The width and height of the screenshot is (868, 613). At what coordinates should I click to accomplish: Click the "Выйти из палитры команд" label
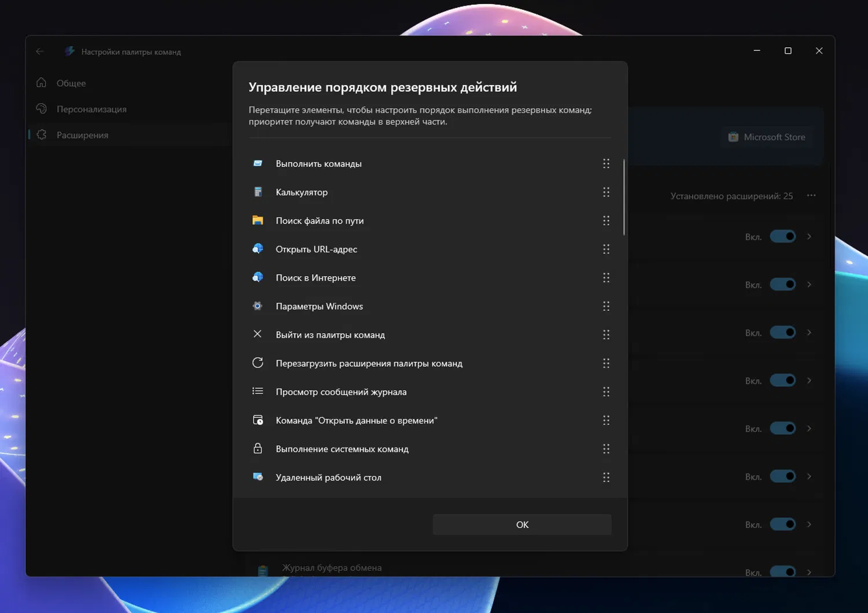tap(330, 335)
